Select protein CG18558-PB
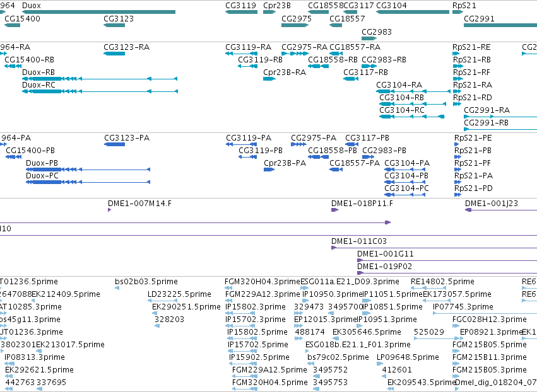 (x=333, y=151)
